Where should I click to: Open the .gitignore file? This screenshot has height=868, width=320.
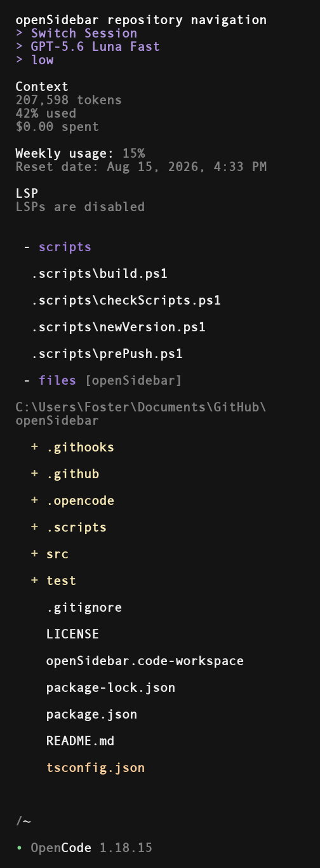click(x=84, y=607)
